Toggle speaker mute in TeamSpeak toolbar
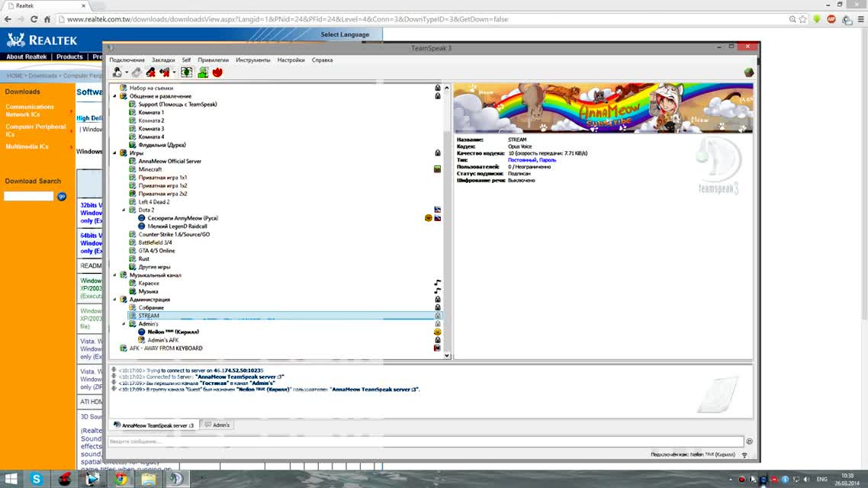This screenshot has height=488, width=868. pyautogui.click(x=165, y=72)
